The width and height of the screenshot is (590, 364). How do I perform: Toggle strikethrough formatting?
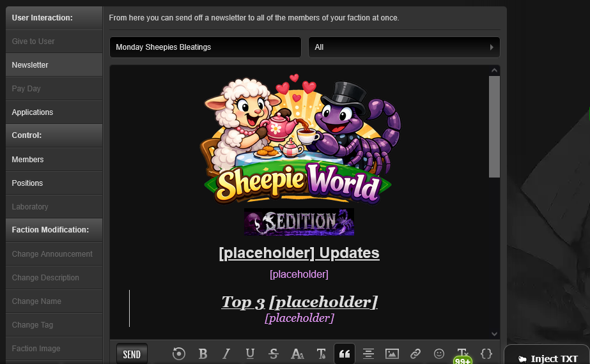click(x=274, y=354)
